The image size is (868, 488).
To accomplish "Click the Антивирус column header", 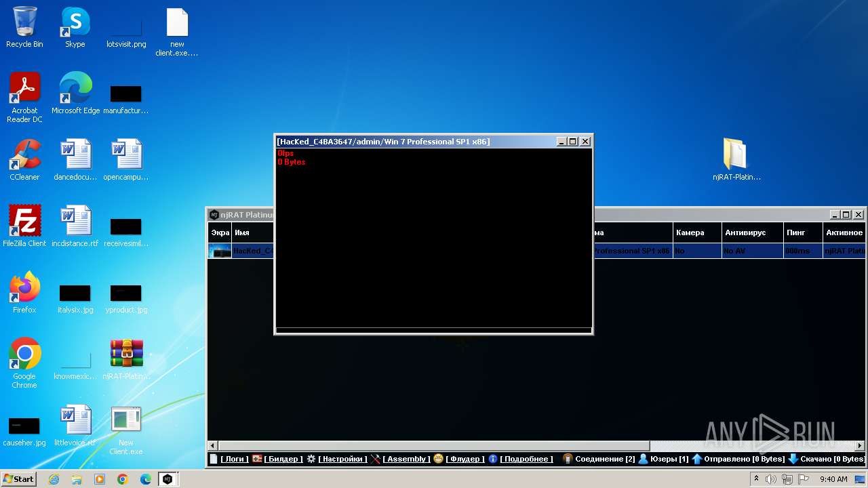I will (x=752, y=232).
